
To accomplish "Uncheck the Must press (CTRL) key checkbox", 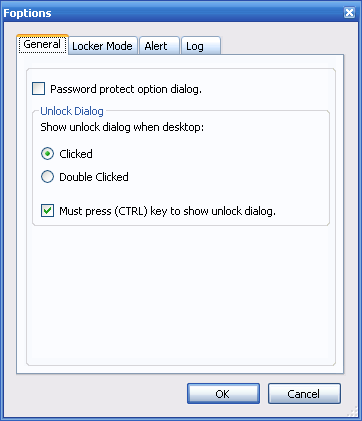I will coord(47,211).
